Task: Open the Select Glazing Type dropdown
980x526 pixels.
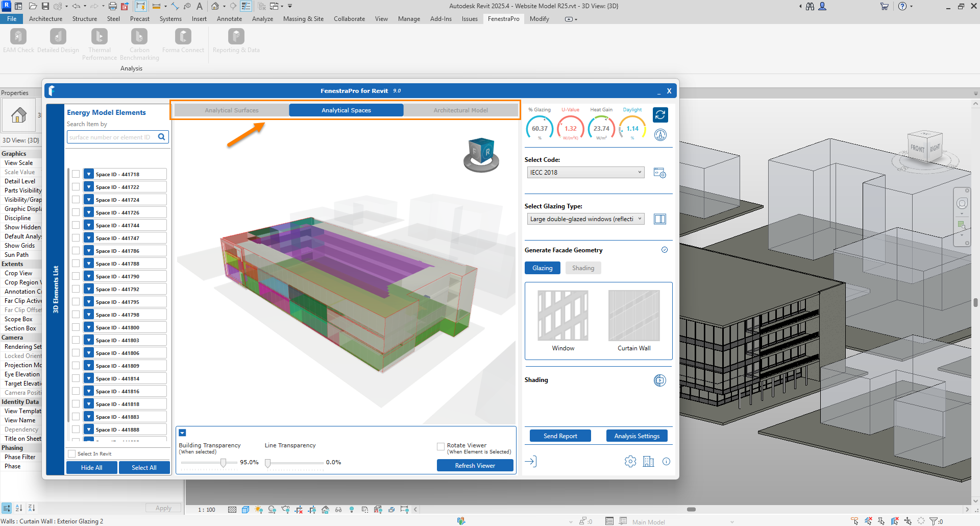Action: [585, 219]
